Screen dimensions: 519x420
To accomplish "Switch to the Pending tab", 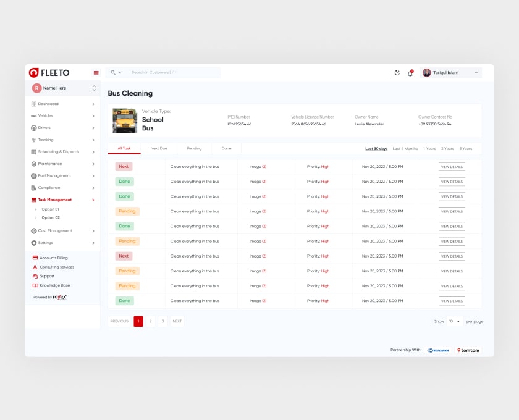I will click(x=194, y=148).
